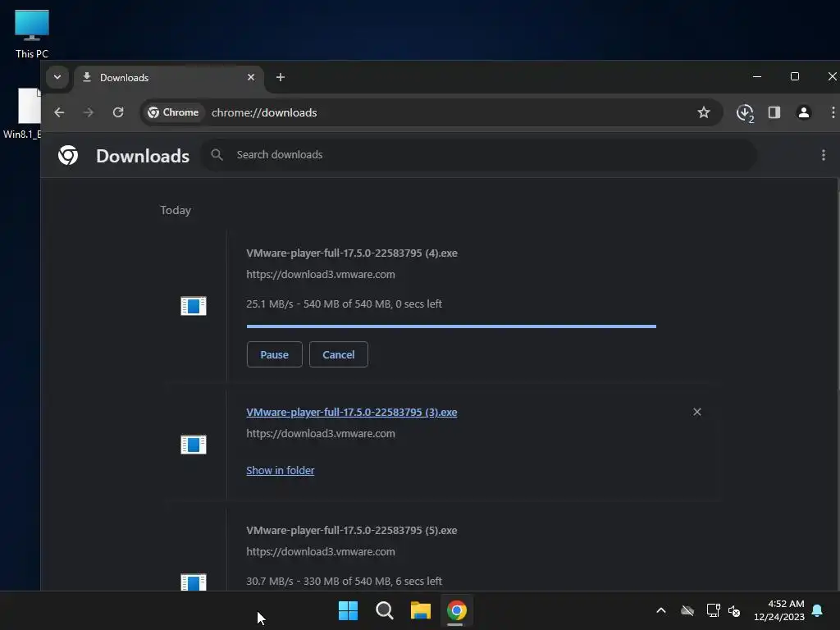Click file icon of VMware player (4).exe
840x630 pixels.
tap(194, 306)
